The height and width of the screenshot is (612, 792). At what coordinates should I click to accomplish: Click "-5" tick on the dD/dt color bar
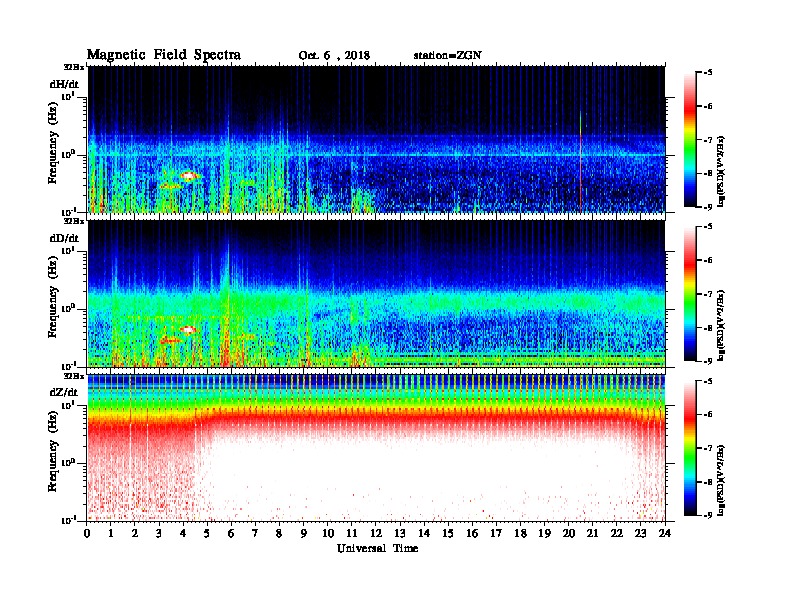708,227
